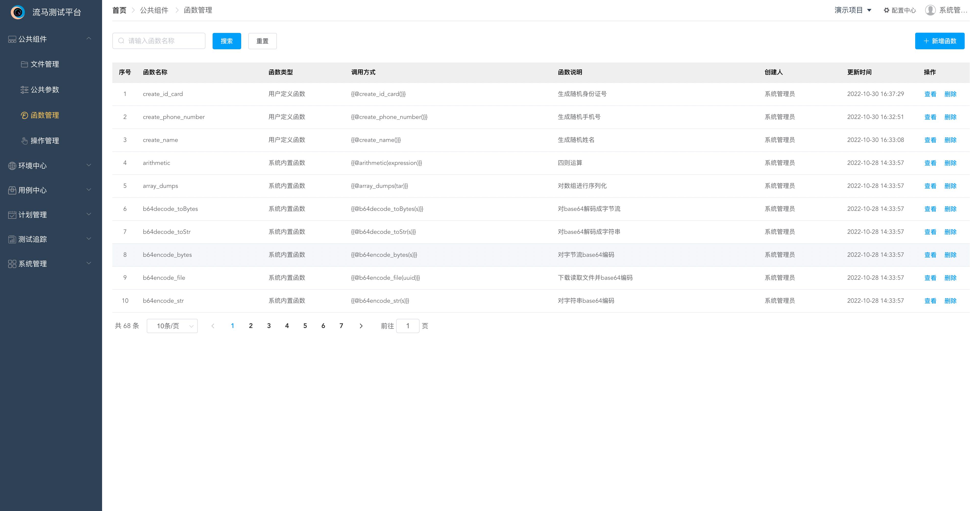Click 公共组件 in the breadcrumb
Image resolution: width=980 pixels, height=511 pixels.
tap(154, 10)
